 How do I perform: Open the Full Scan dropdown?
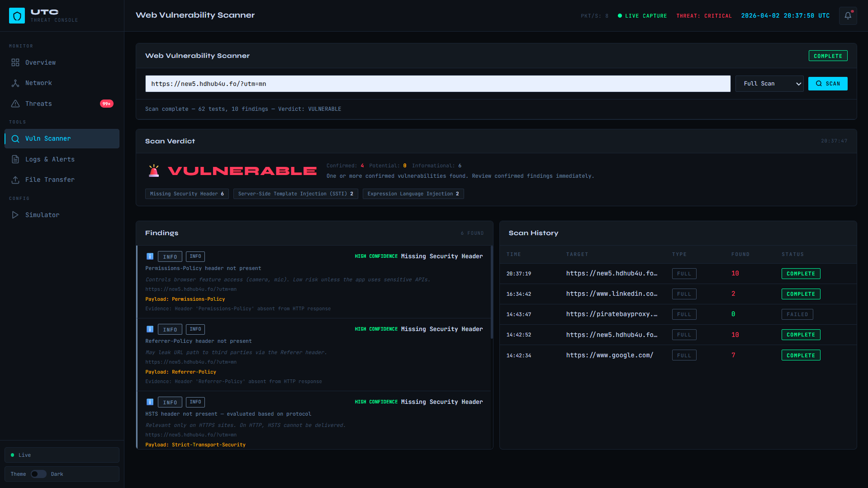[x=769, y=84]
